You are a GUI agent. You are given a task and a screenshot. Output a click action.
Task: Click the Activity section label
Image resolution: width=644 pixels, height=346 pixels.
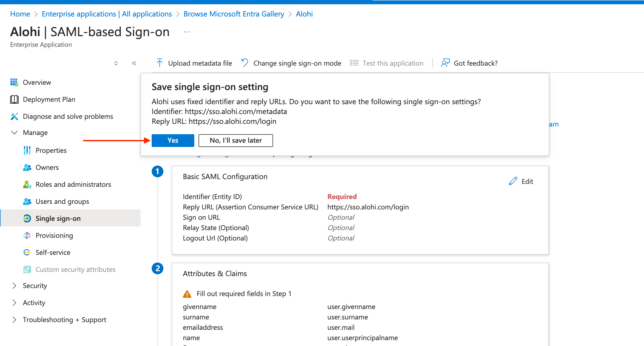pyautogui.click(x=34, y=303)
